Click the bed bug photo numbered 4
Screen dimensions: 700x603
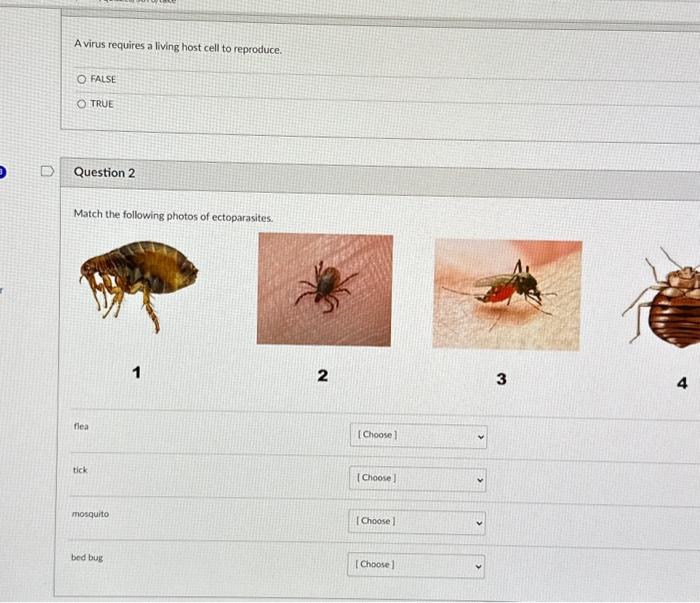[662, 298]
